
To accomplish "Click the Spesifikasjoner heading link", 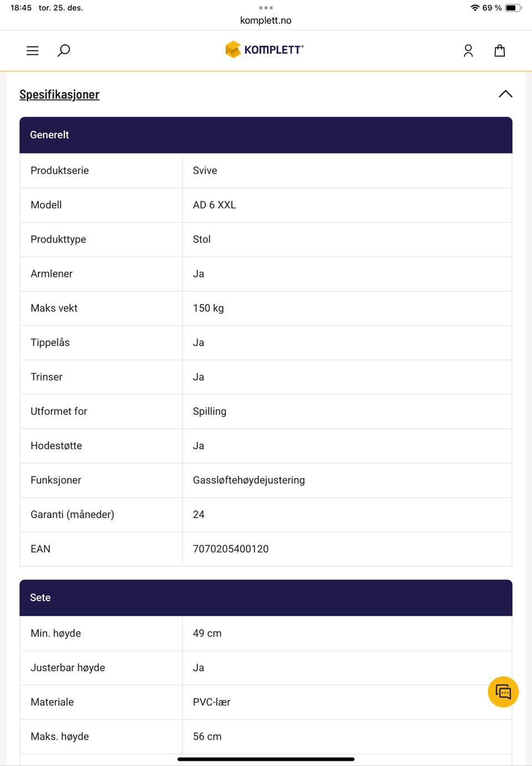I will [59, 95].
